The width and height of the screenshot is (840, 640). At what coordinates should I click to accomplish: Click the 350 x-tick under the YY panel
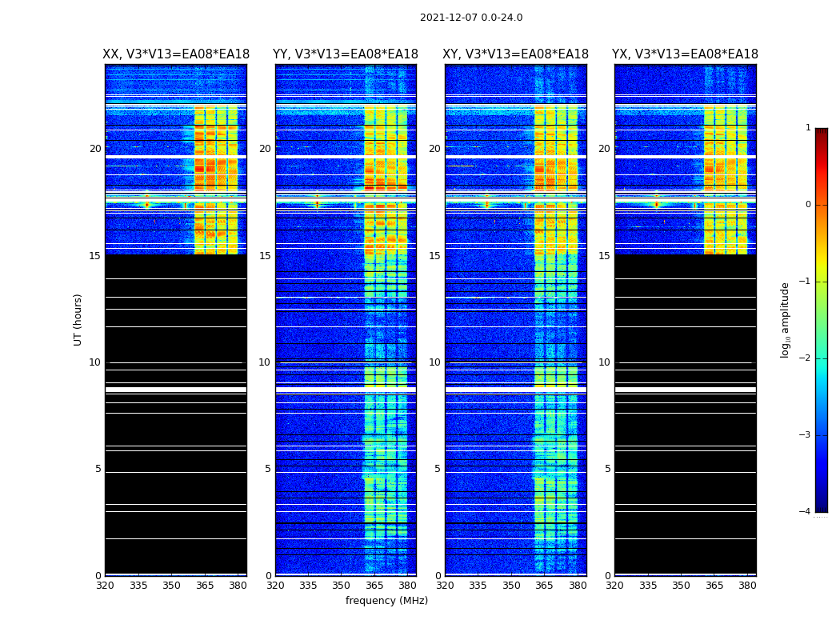pyautogui.click(x=342, y=586)
